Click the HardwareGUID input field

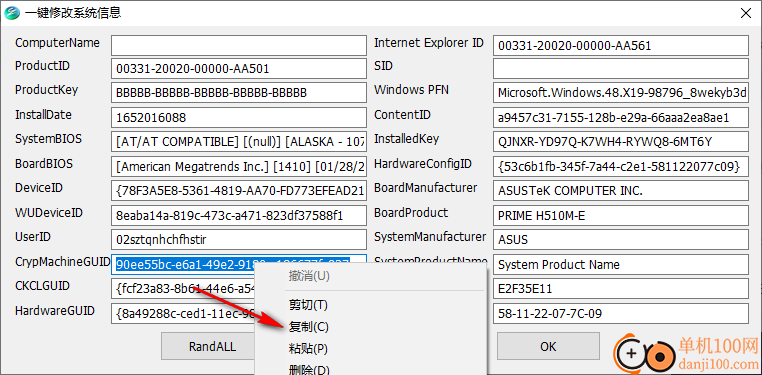point(183,313)
